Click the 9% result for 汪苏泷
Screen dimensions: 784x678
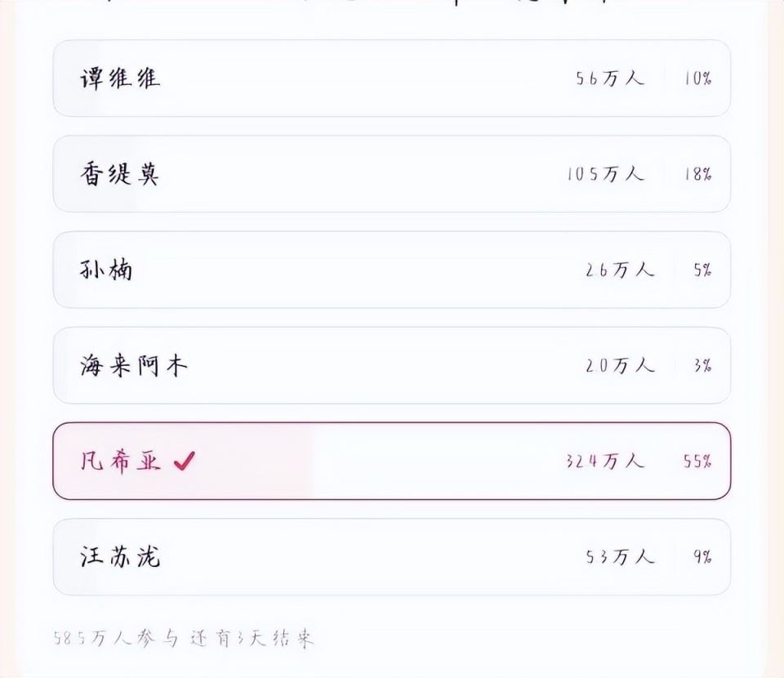pos(702,557)
